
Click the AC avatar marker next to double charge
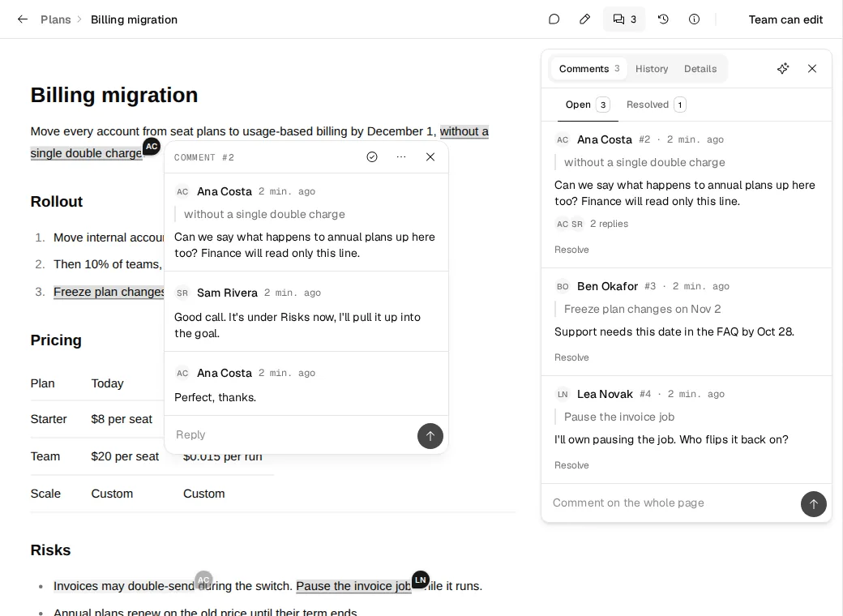click(152, 146)
